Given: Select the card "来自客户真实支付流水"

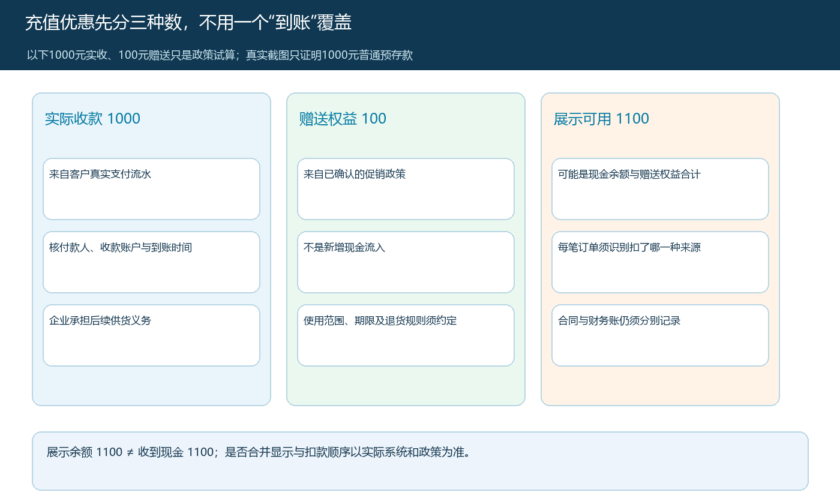Looking at the screenshot, I should pos(151,189).
